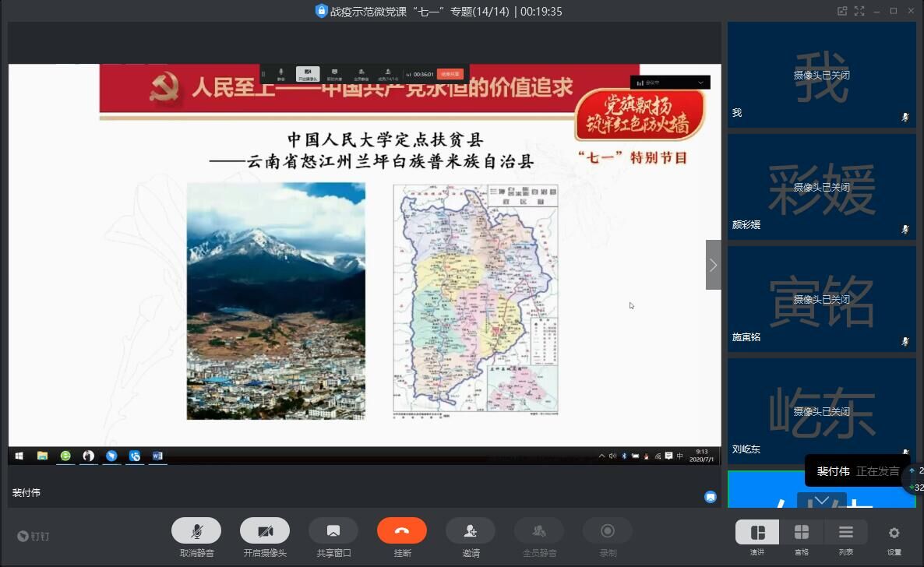
Task: Click the blue screen-share badge near 裴付伟
Action: [711, 497]
